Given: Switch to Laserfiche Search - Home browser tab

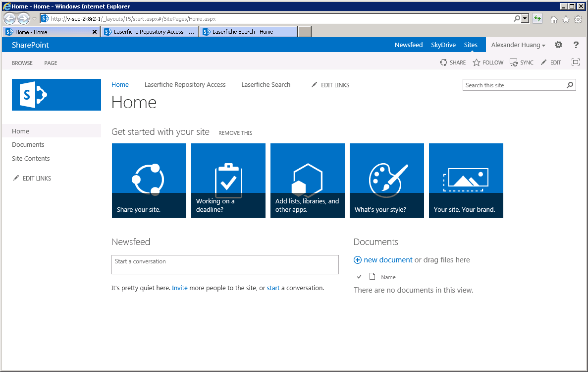Looking at the screenshot, I should 249,32.
